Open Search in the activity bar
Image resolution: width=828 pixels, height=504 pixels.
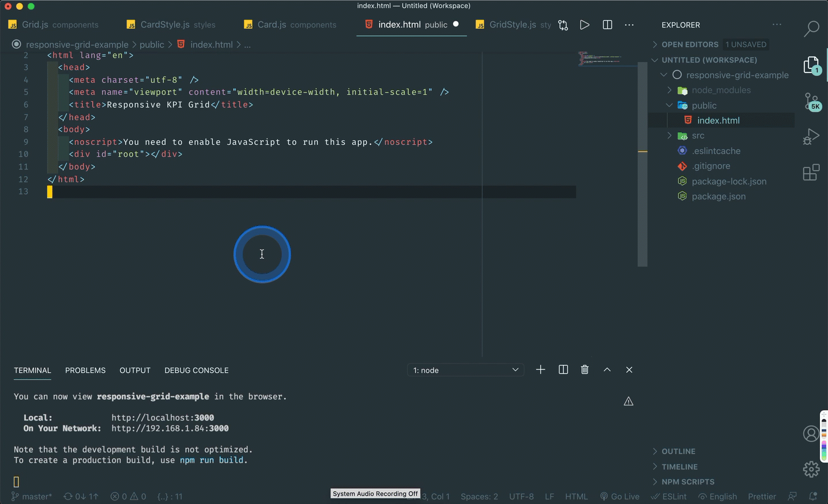point(811,28)
